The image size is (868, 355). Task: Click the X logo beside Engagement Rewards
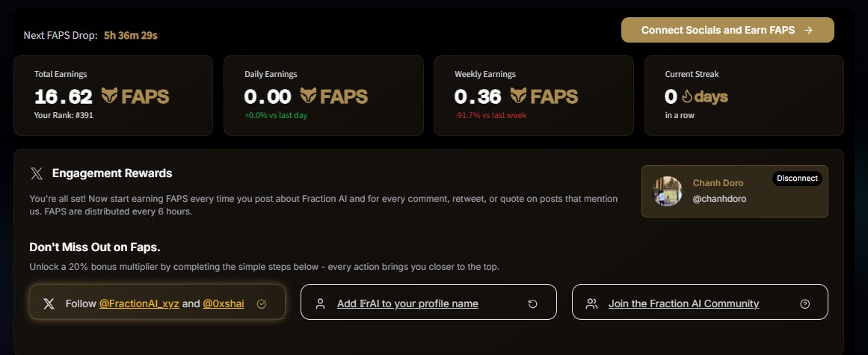(37, 173)
